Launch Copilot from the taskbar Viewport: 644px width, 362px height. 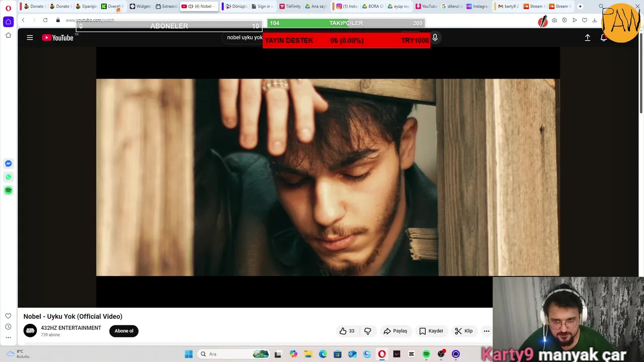[293, 354]
